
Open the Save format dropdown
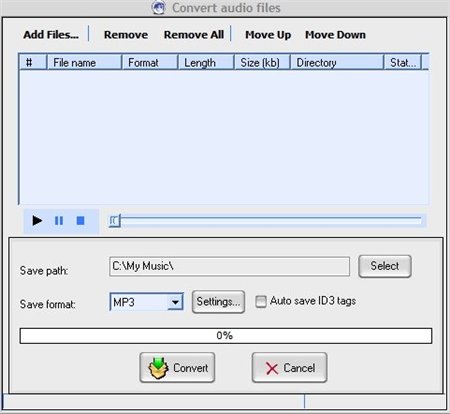tap(175, 302)
